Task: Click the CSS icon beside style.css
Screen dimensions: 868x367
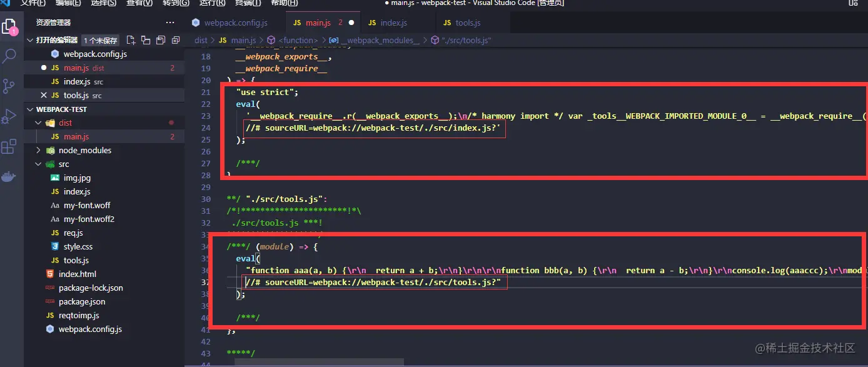Action: 55,246
